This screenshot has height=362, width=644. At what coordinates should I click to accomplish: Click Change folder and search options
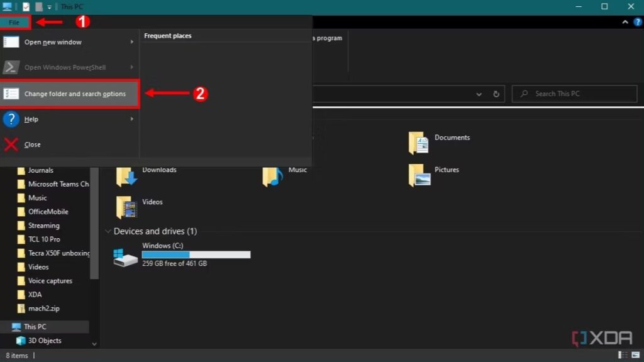pos(69,94)
